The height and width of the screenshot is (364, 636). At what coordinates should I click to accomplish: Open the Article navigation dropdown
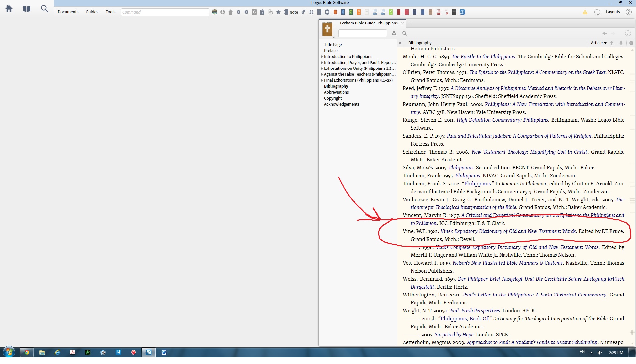598,43
